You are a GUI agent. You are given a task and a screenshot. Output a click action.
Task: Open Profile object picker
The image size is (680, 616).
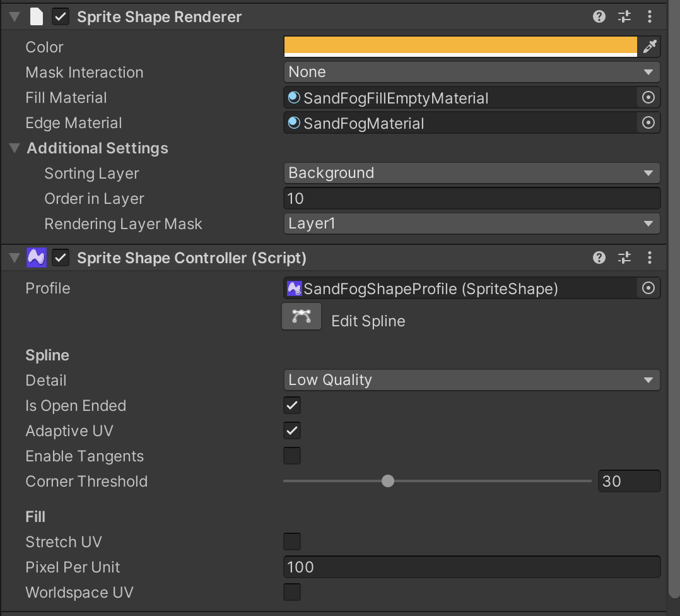point(648,288)
